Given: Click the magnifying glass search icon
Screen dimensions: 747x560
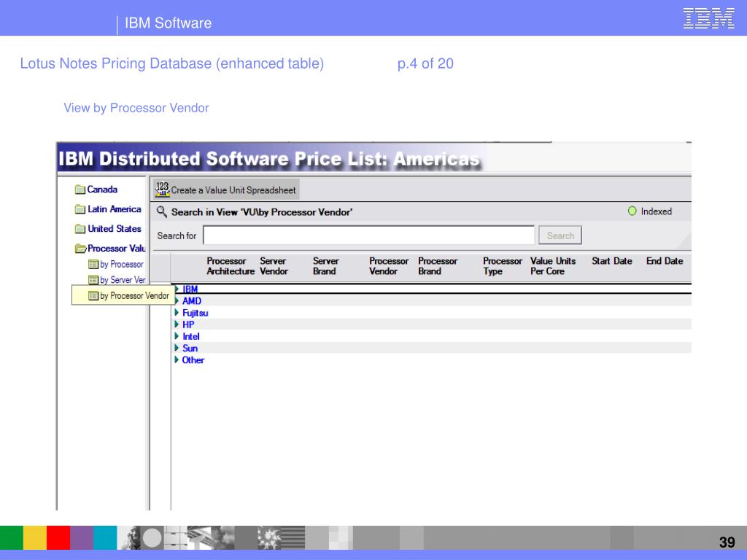Looking at the screenshot, I should (162, 211).
